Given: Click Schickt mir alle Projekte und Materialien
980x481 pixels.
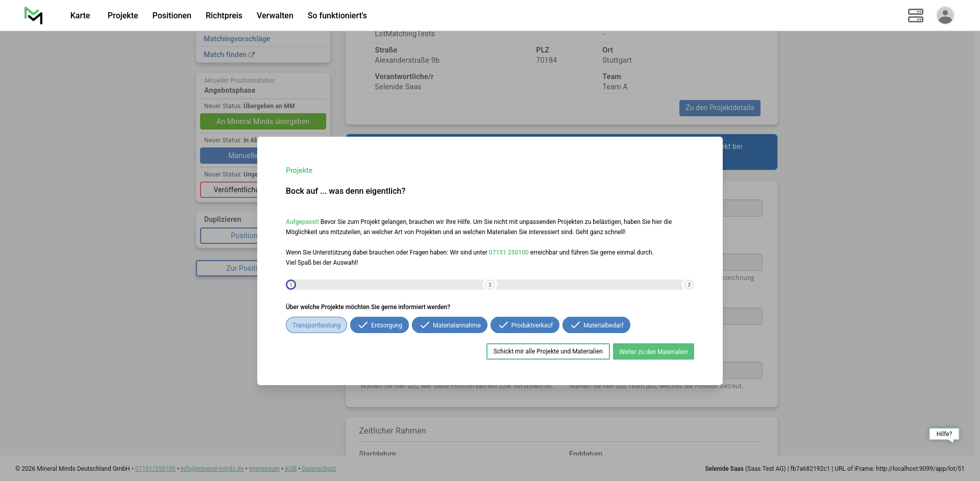Looking at the screenshot, I should (548, 351).
